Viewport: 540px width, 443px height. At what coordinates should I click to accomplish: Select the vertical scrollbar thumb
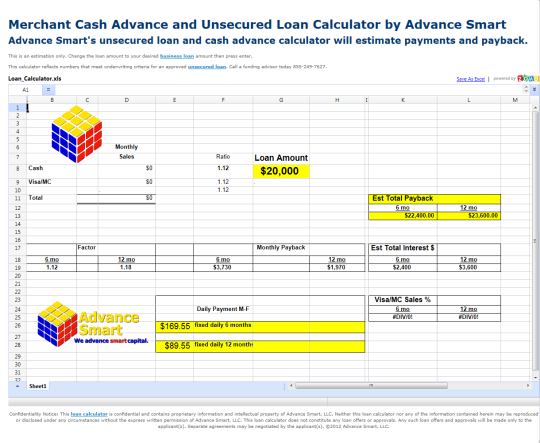tap(535, 241)
